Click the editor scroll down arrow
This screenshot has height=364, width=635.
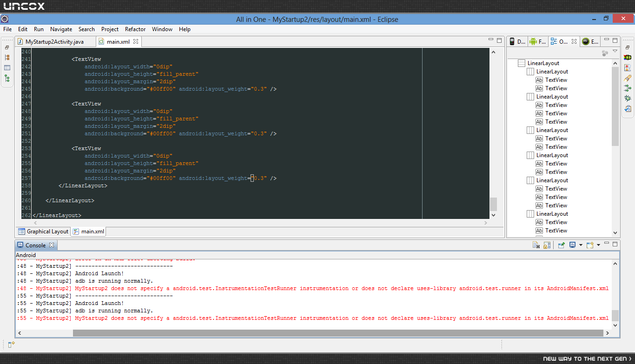pyautogui.click(x=493, y=215)
